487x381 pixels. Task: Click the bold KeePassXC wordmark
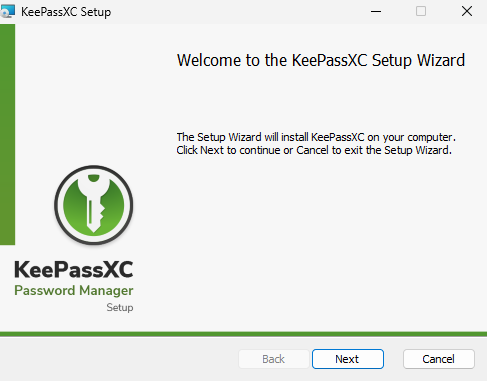[x=74, y=269]
